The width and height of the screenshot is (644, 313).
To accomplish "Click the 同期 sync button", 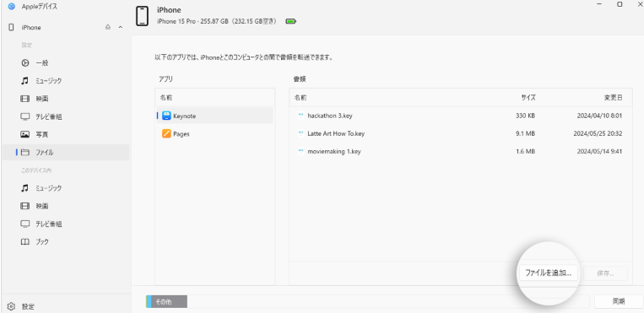I will pyautogui.click(x=619, y=301).
